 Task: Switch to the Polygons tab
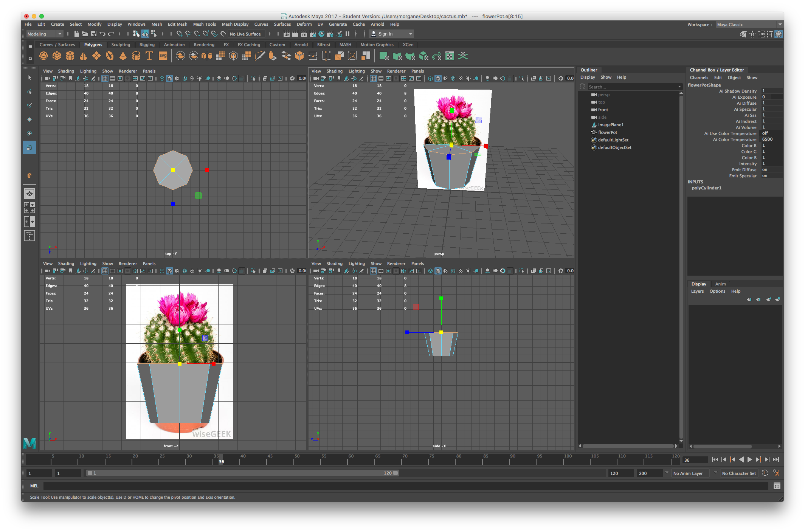[92, 46]
